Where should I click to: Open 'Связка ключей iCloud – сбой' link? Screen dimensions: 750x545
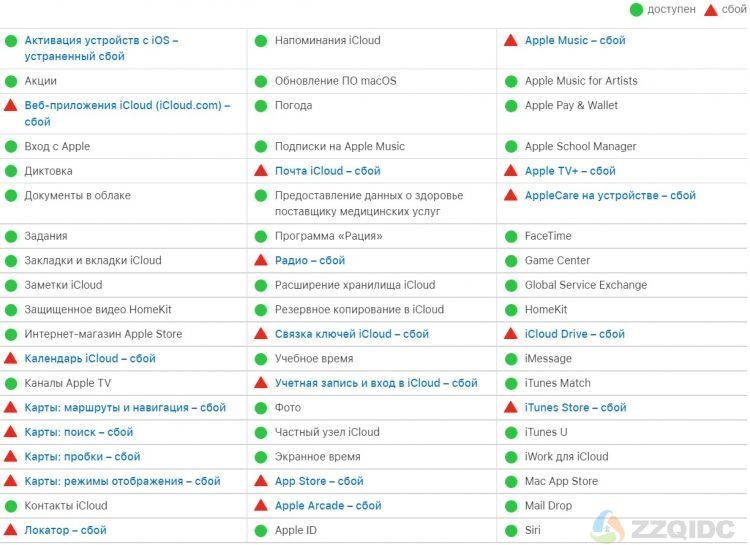click(352, 334)
